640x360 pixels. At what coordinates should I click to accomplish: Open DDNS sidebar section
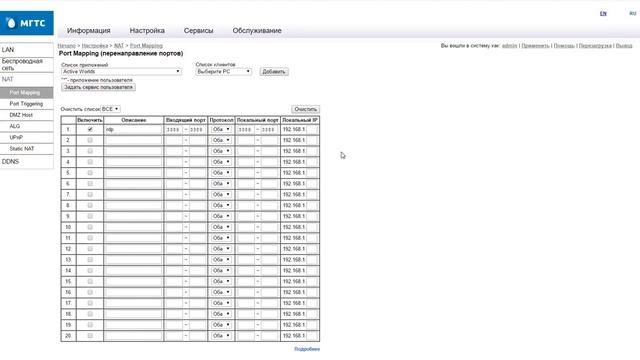[27, 162]
